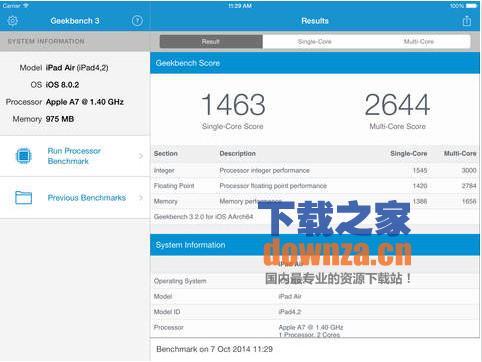Click Memory multi-core value 1656
The height and width of the screenshot is (362, 482).
pos(469,201)
